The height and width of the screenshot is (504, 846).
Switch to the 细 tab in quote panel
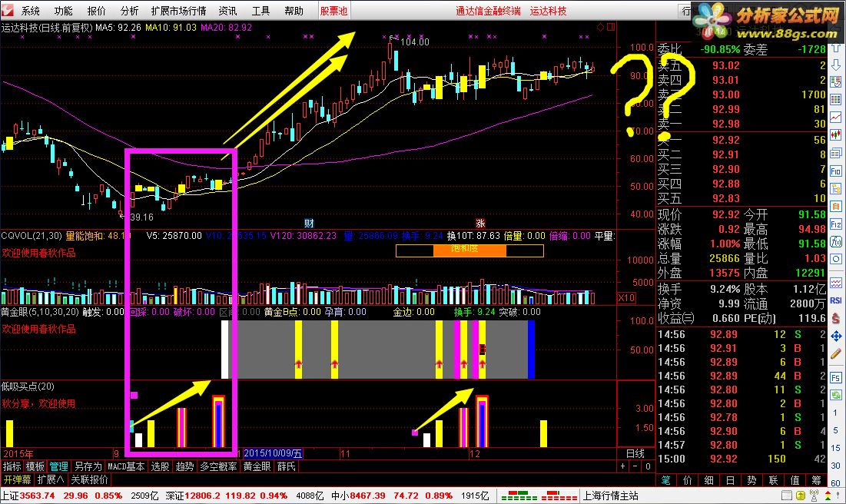[x=709, y=480]
